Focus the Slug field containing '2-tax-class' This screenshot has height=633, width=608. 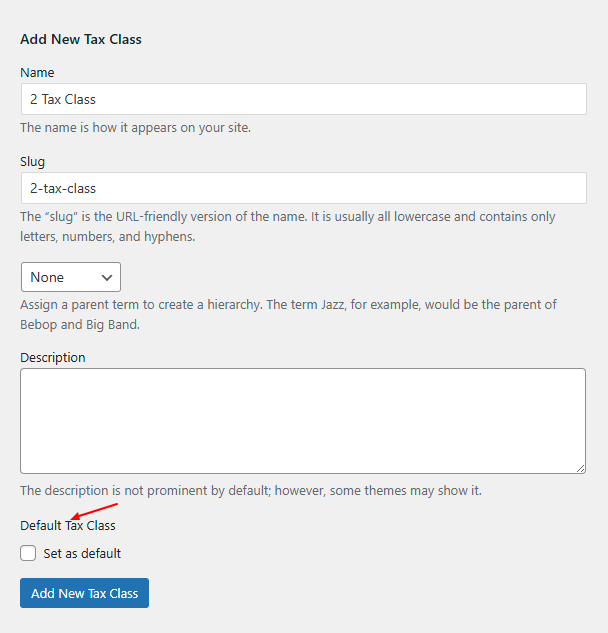pyautogui.click(x=304, y=188)
